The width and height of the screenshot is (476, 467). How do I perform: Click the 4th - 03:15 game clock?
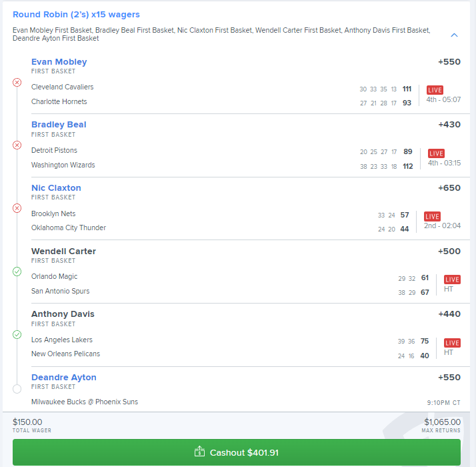tap(444, 163)
